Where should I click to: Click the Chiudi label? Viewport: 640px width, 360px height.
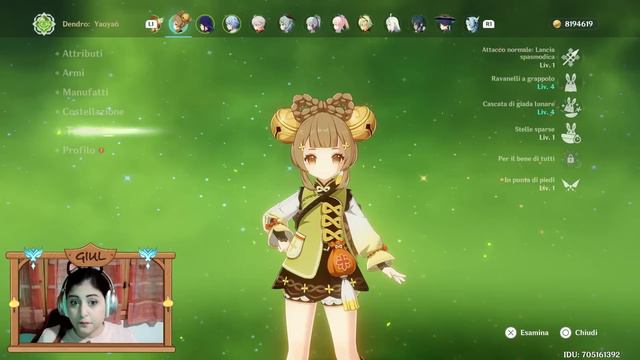click(586, 333)
